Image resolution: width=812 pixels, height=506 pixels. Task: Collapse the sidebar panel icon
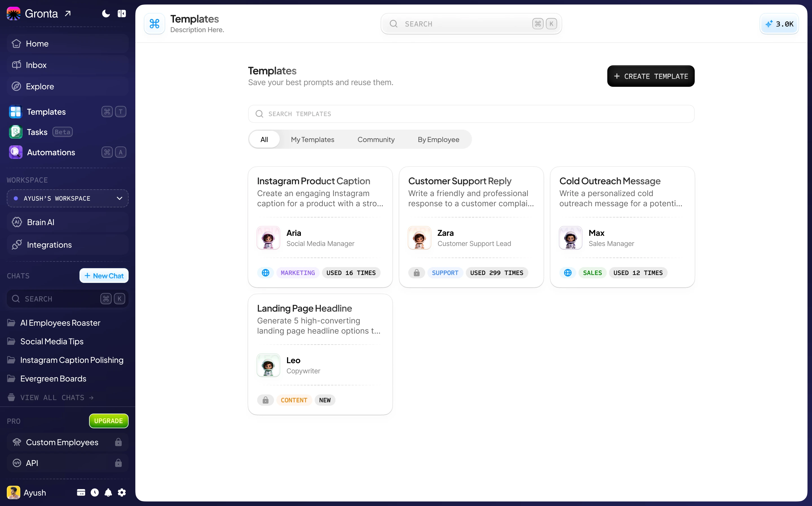point(122,14)
